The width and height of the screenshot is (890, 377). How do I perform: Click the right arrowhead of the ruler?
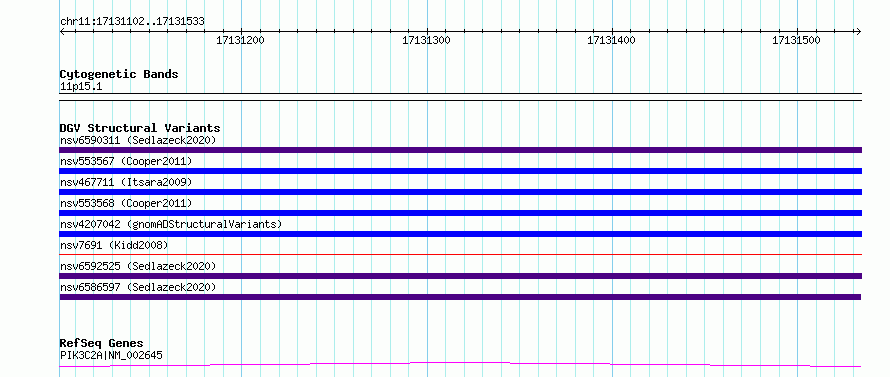[859, 31]
